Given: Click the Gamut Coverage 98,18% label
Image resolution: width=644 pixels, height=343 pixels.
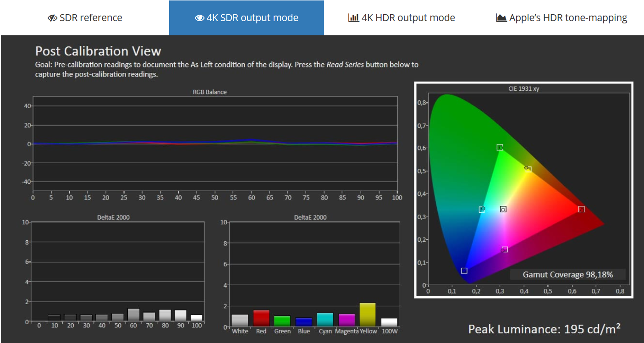Looking at the screenshot, I should coord(567,275).
